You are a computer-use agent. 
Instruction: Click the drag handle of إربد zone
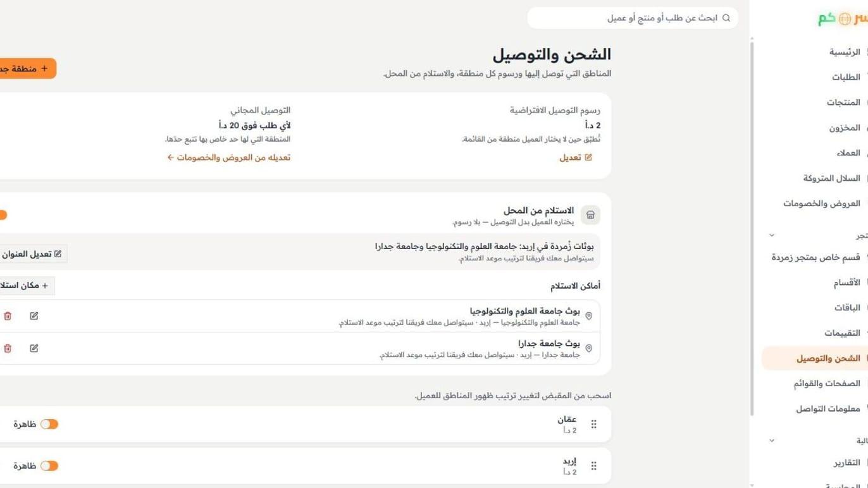[593, 466]
